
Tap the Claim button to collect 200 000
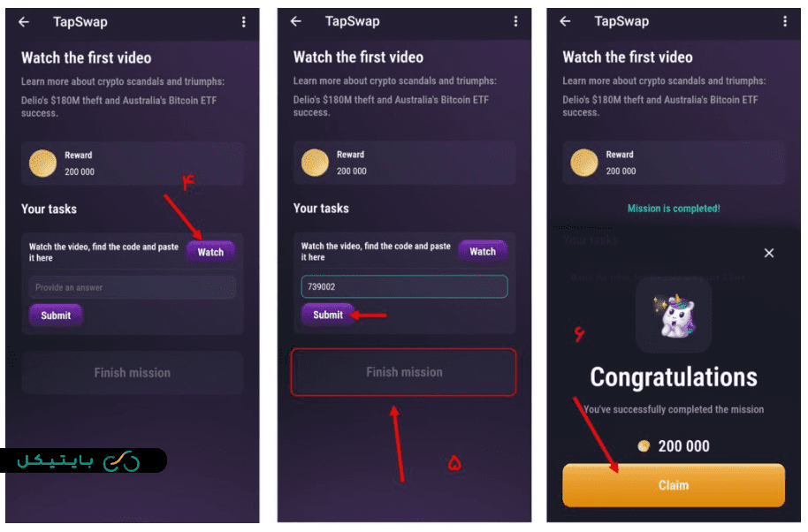click(673, 485)
